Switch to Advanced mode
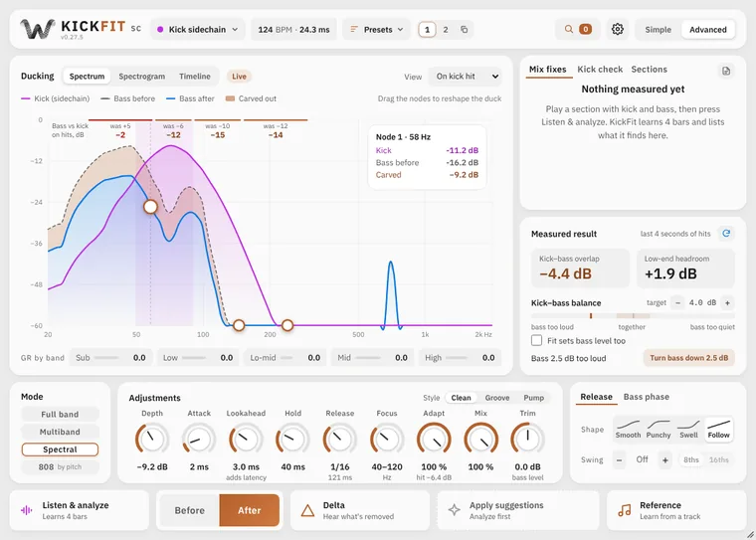Image resolution: width=756 pixels, height=540 pixels. (708, 30)
